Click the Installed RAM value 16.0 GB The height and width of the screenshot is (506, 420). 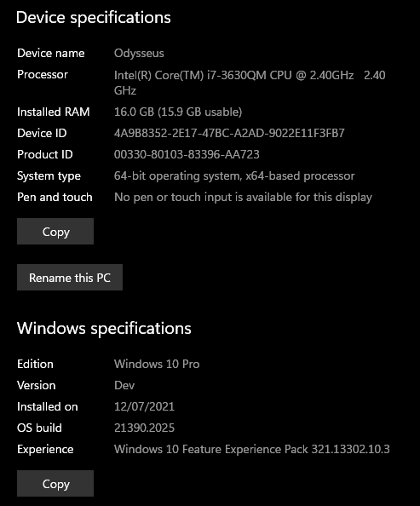click(x=178, y=112)
